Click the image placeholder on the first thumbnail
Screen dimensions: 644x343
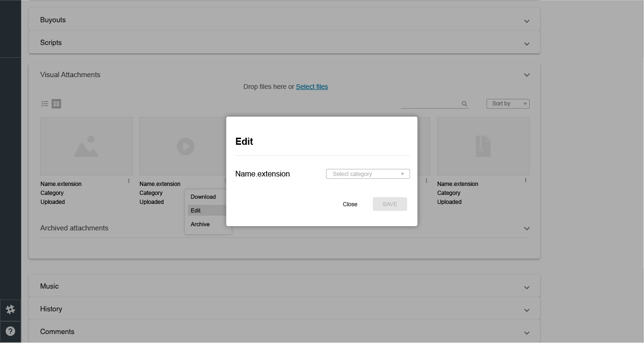tap(86, 146)
